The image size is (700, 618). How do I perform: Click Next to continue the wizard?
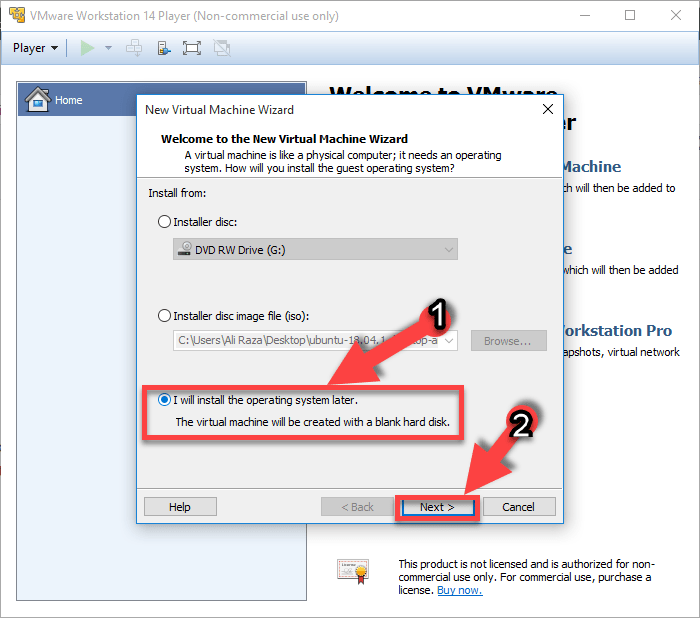tap(437, 507)
